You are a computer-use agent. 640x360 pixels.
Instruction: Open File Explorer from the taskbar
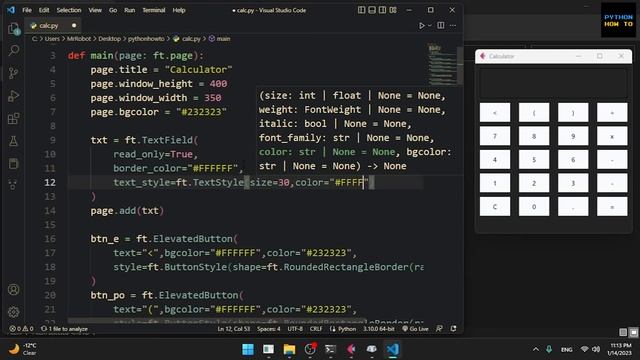click(289, 349)
